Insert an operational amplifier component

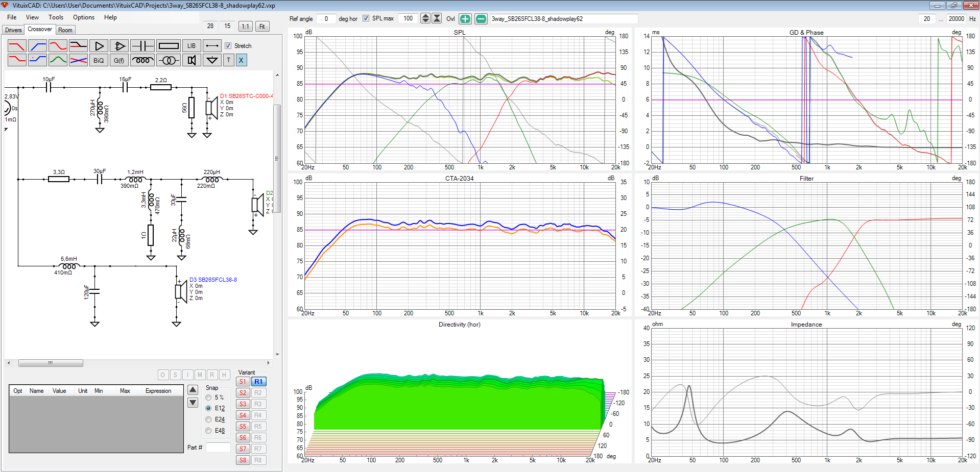[x=119, y=46]
